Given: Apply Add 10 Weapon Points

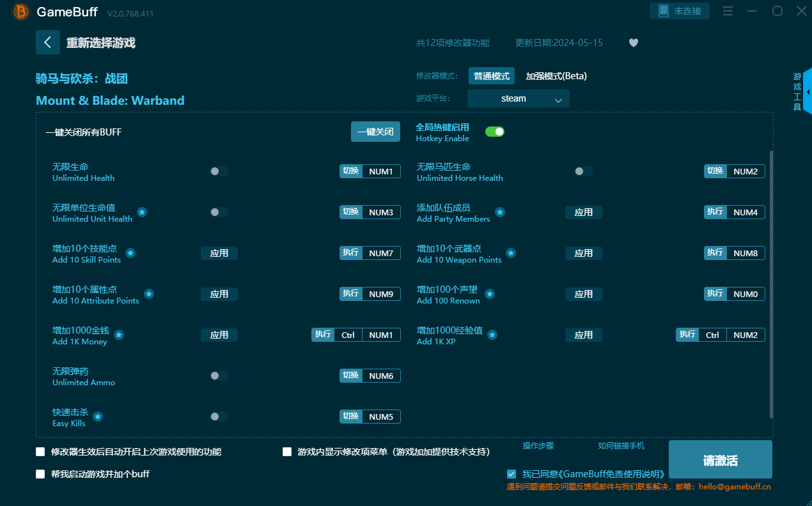Looking at the screenshot, I should [x=584, y=253].
